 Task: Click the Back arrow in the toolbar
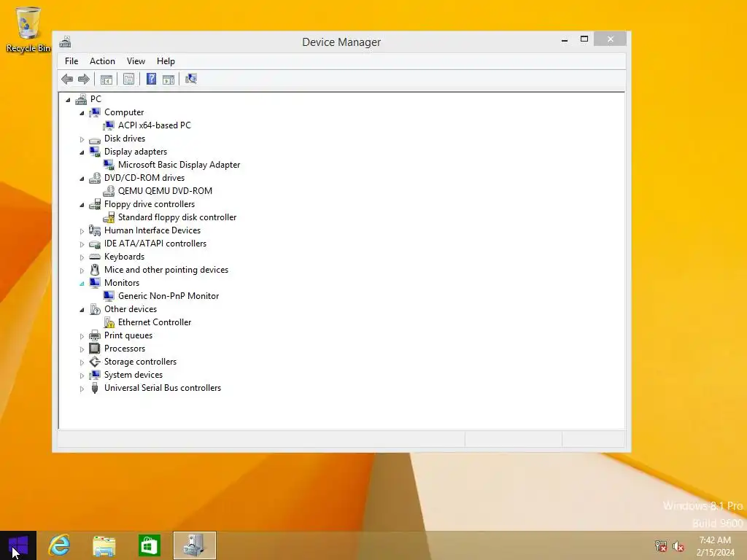pos(67,79)
